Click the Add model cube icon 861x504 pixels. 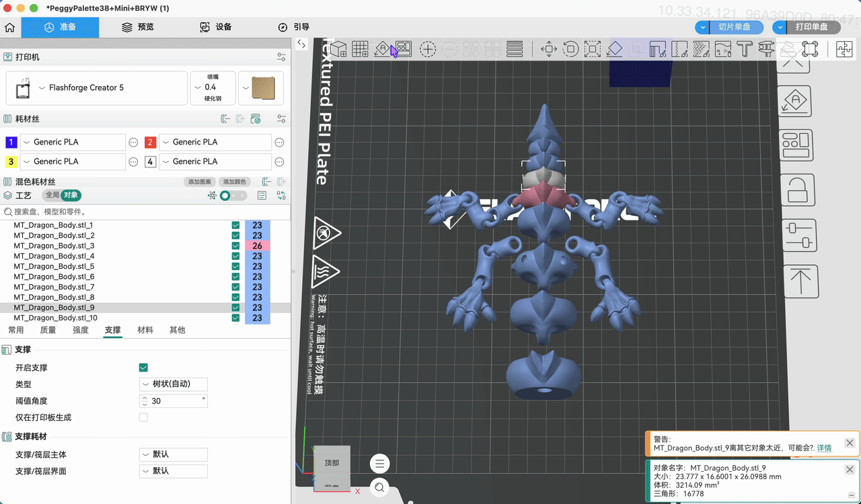(x=338, y=49)
